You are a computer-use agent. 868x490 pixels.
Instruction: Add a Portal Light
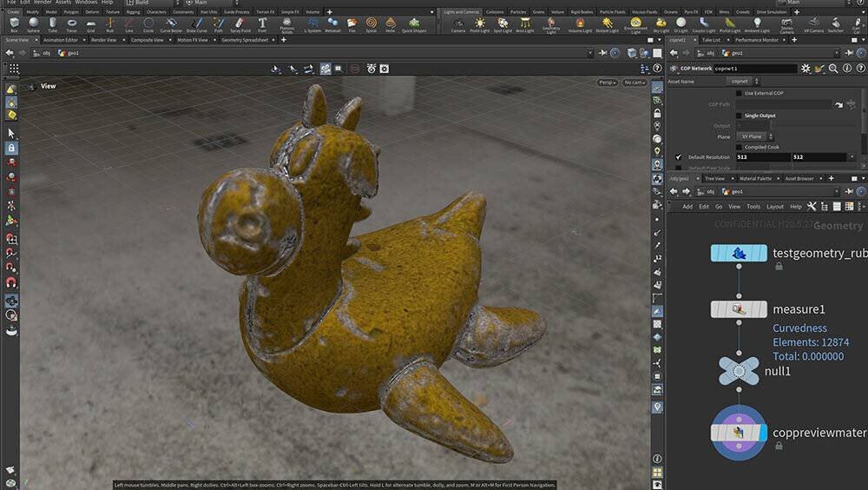coord(730,24)
